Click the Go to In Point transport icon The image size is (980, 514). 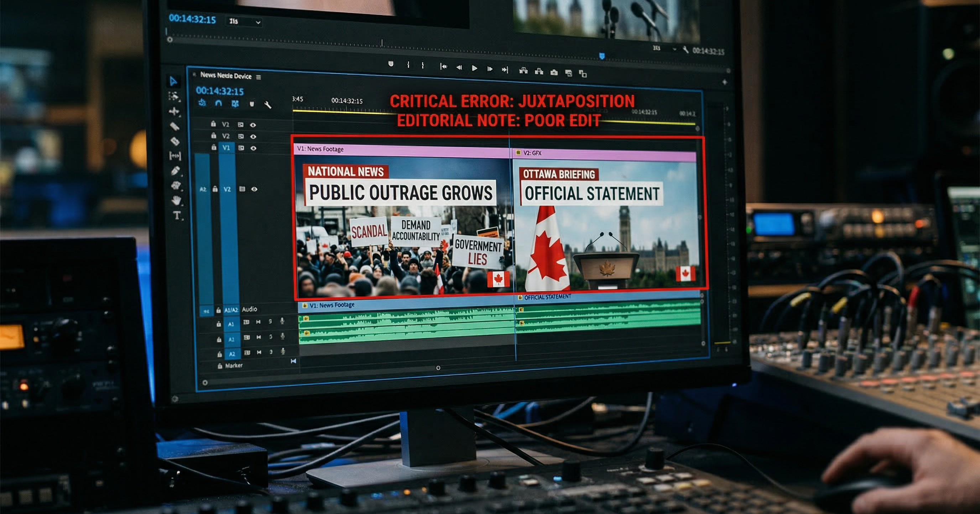click(444, 67)
